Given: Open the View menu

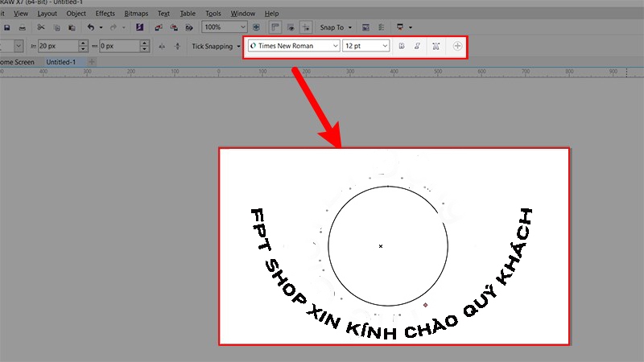Looking at the screenshot, I should [x=21, y=14].
